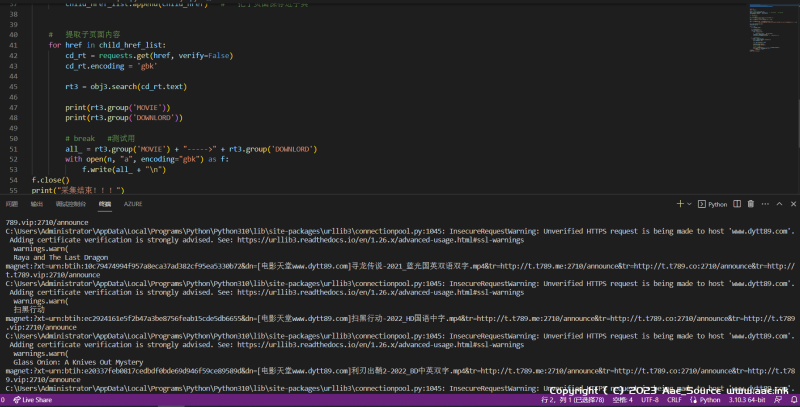This screenshot has width=800, height=407.
Task: Open the 调试控制台 (Debug Console) tab
Action: pos(72,203)
